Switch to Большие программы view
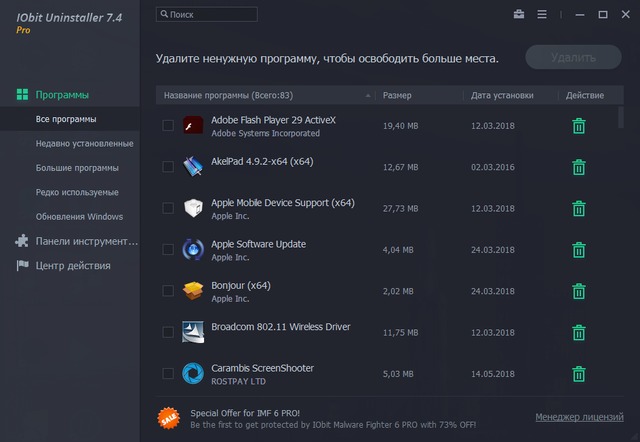The width and height of the screenshot is (640, 442). point(76,168)
